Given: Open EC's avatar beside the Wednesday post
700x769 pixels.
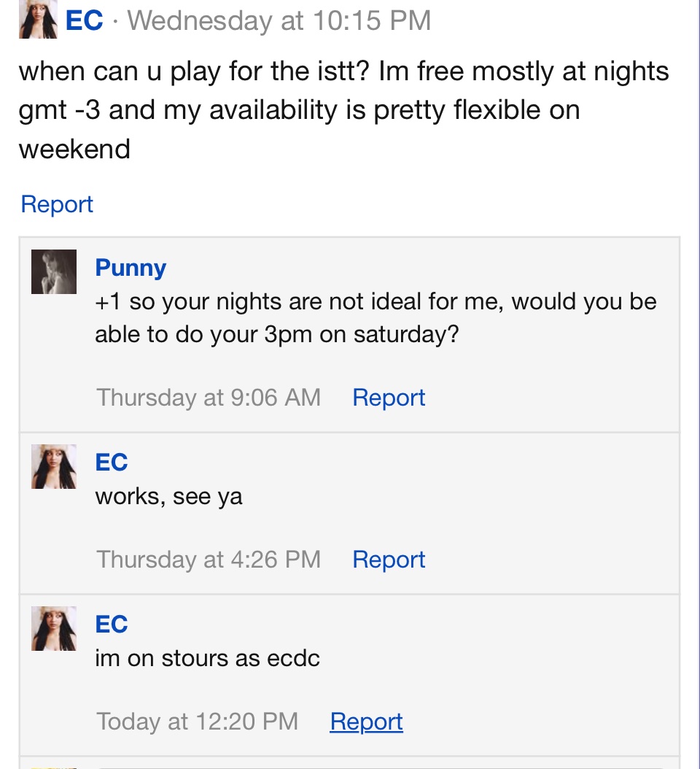Looking at the screenshot, I should tap(38, 19).
